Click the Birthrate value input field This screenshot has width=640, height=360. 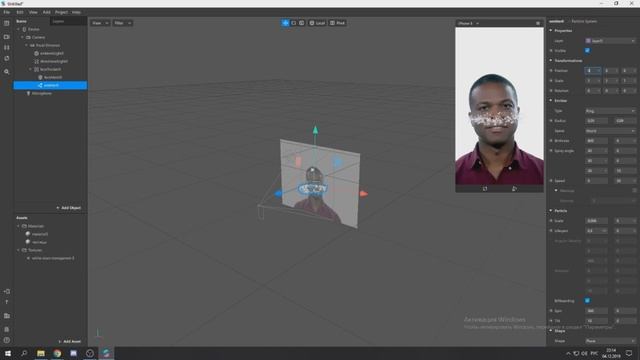596,141
